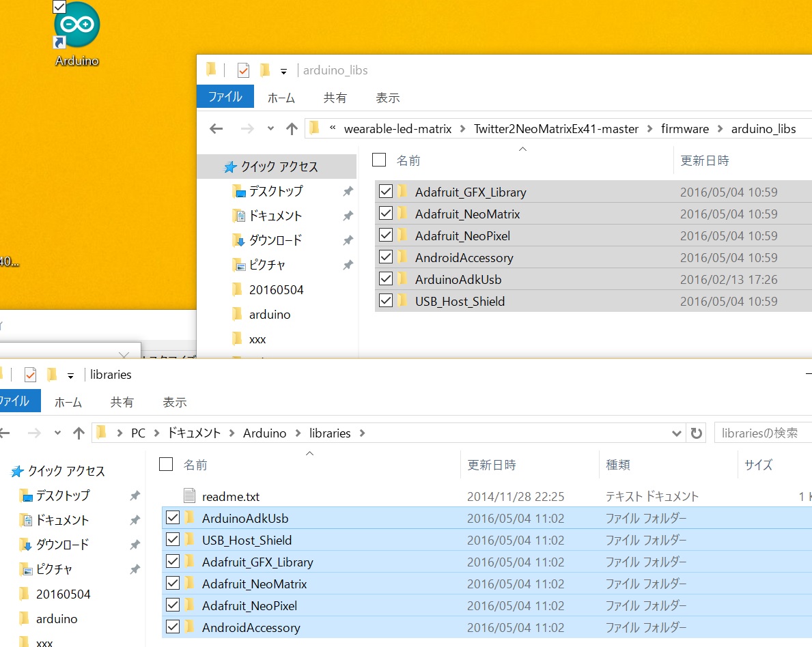
Task: Click the back arrow in arduino_libs window
Action: [x=216, y=129]
